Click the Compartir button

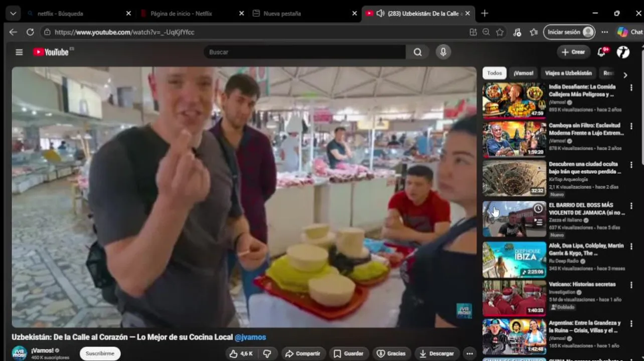click(x=303, y=353)
